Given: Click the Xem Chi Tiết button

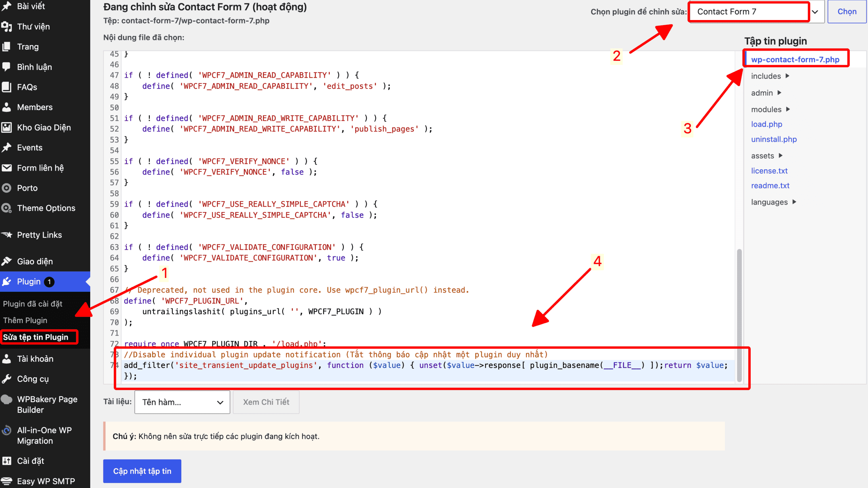Looking at the screenshot, I should [266, 402].
